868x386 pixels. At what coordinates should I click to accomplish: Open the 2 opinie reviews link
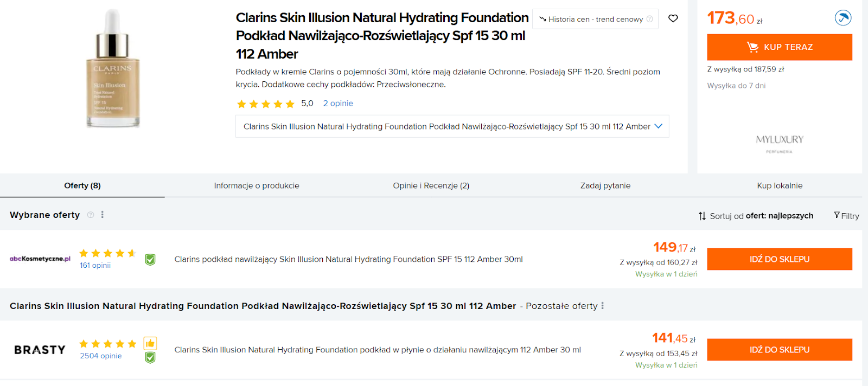338,103
